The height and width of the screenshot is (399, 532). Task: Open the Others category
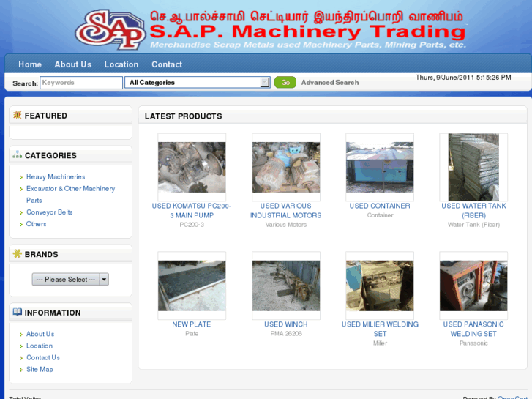36,224
